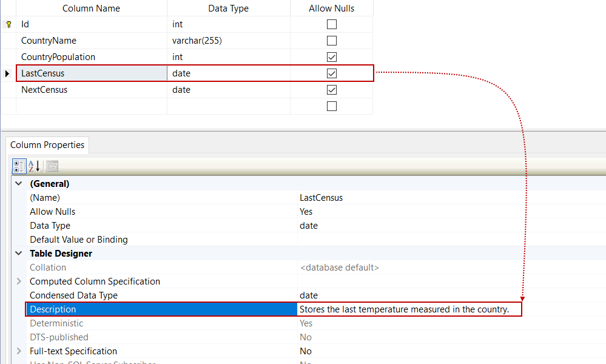Uncheck the Allow Nulls checkbox for LastCensus

click(331, 73)
